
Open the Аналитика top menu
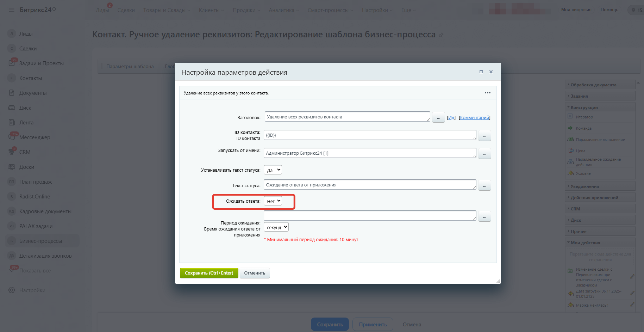click(283, 10)
